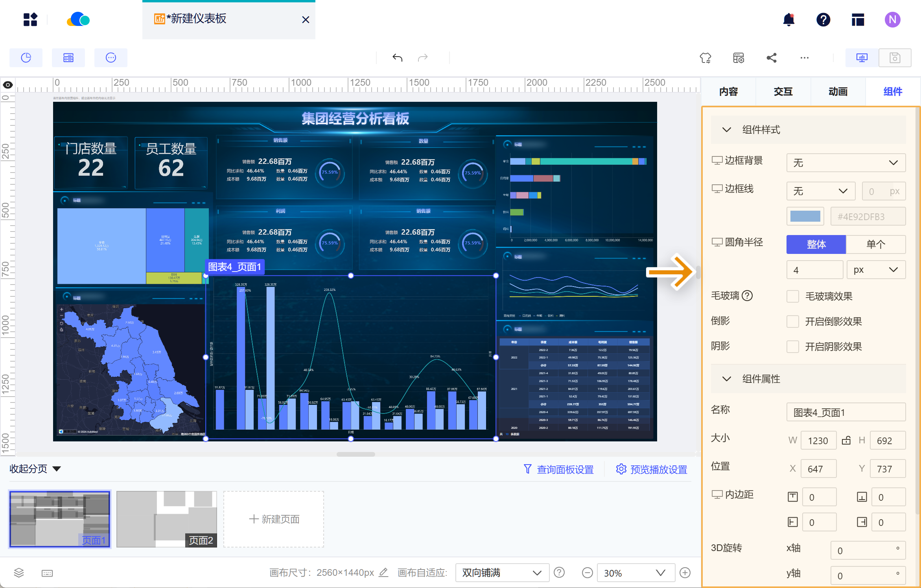
Task: Switch to the 交互 tab
Action: (x=783, y=92)
